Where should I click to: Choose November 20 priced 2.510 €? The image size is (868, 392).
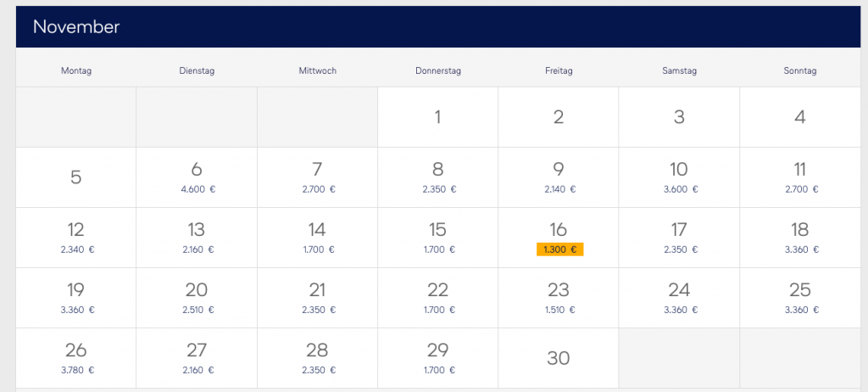pos(197,298)
